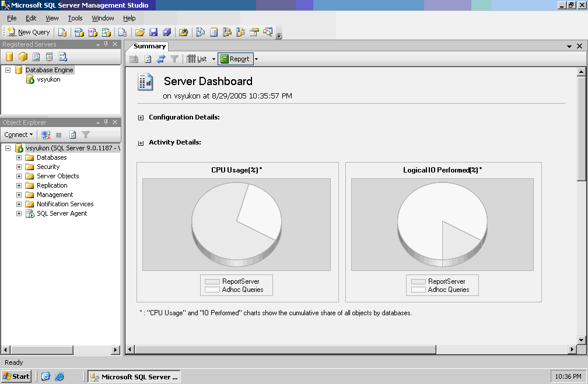This screenshot has width=588, height=384.
Task: Expand the Databases tree node
Action: coord(18,157)
